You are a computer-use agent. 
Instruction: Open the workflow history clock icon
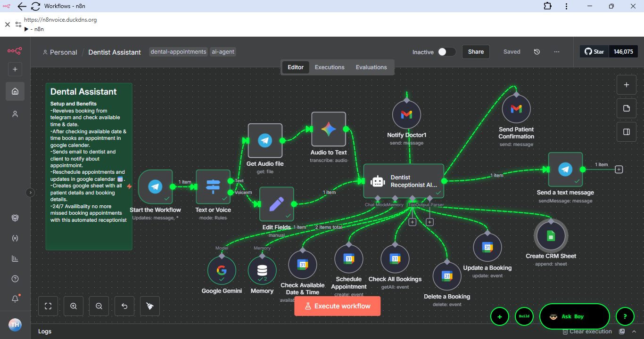[x=537, y=52]
